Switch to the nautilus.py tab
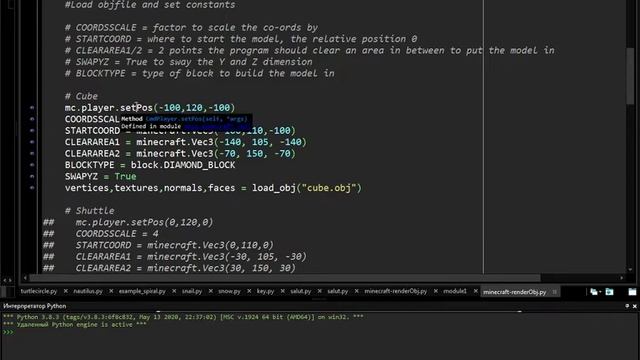The image size is (640, 360). click(88, 291)
